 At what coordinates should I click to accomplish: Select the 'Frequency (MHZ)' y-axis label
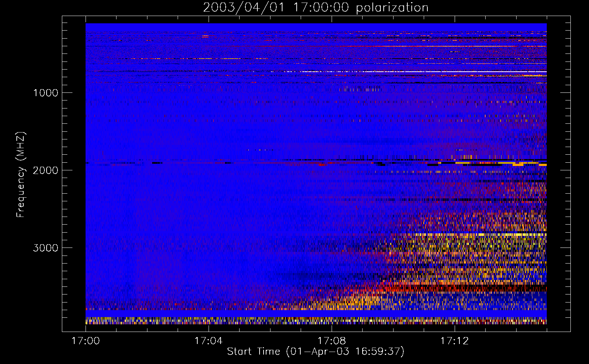click(21, 175)
